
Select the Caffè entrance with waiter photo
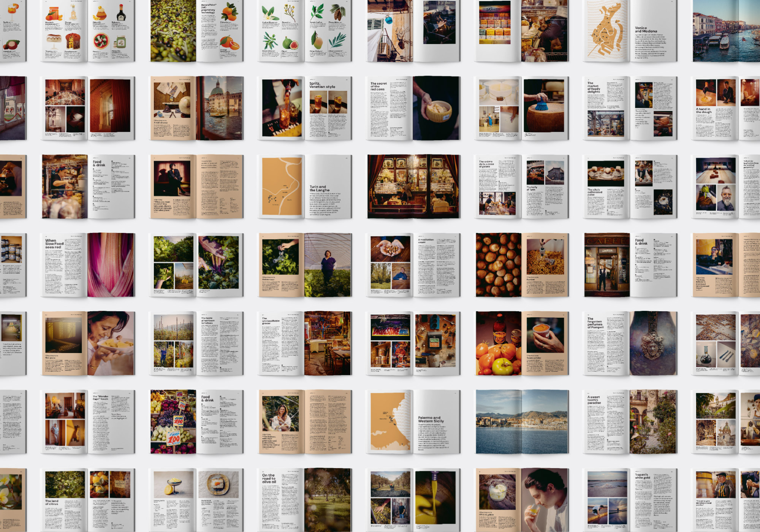(607, 265)
